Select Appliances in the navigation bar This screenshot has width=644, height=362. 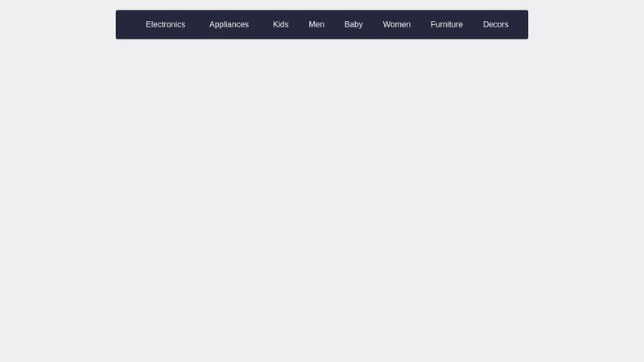coord(229,25)
